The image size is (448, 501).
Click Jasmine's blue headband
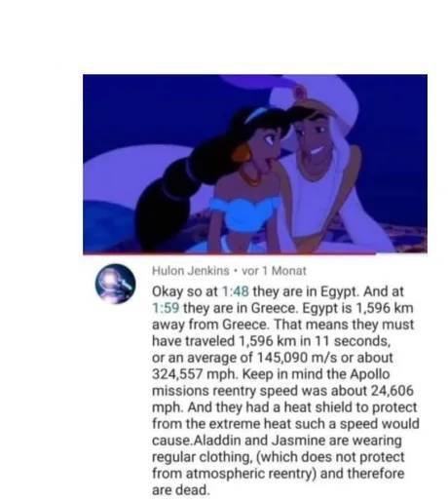coord(255,114)
